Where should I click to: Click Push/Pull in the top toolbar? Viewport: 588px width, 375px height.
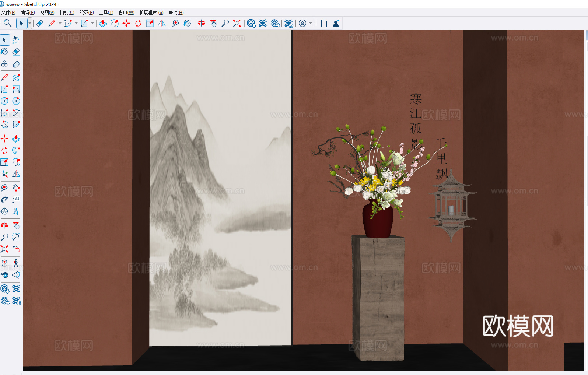103,23
